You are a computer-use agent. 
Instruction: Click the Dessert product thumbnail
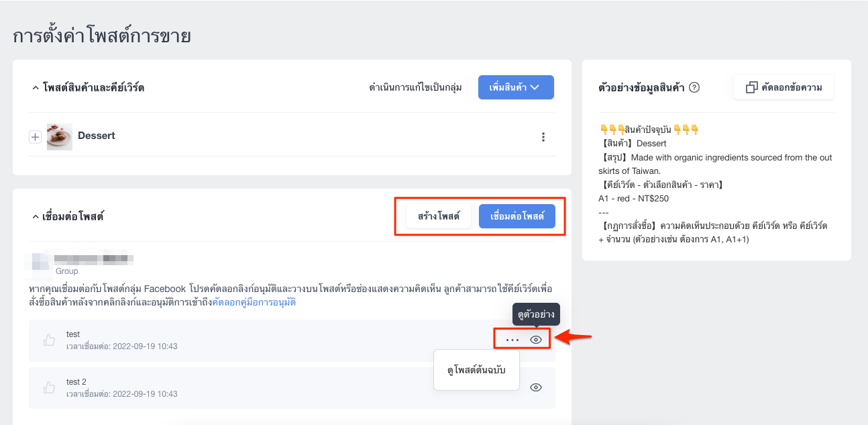[x=60, y=136]
